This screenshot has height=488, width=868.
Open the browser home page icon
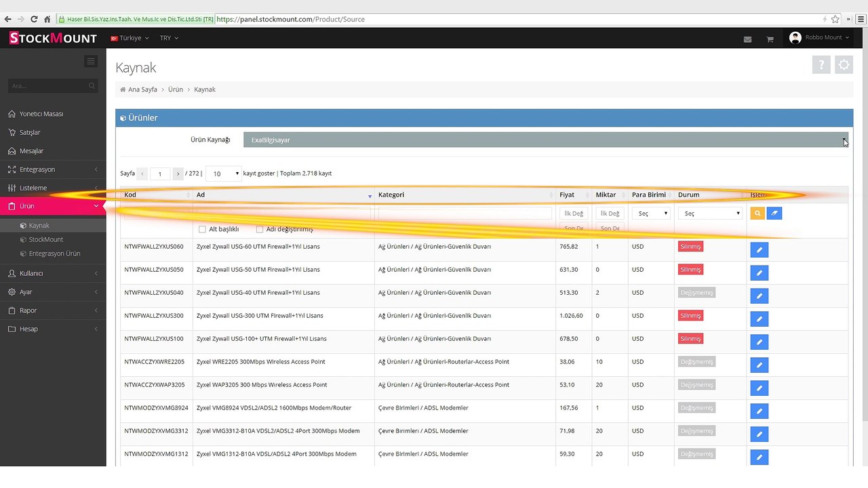click(x=47, y=19)
